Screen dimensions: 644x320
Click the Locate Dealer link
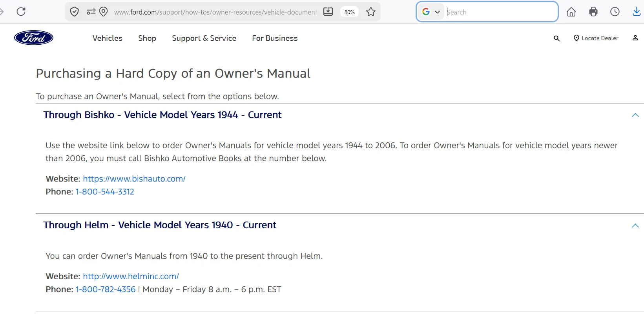pos(596,38)
